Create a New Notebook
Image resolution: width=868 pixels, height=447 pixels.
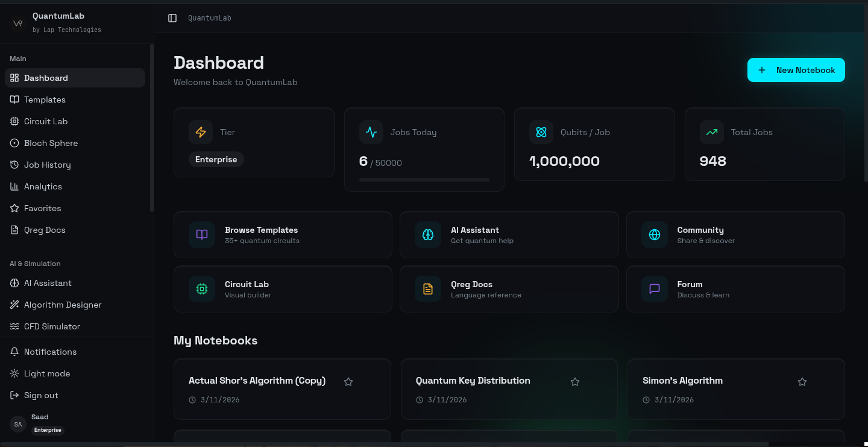(796, 70)
